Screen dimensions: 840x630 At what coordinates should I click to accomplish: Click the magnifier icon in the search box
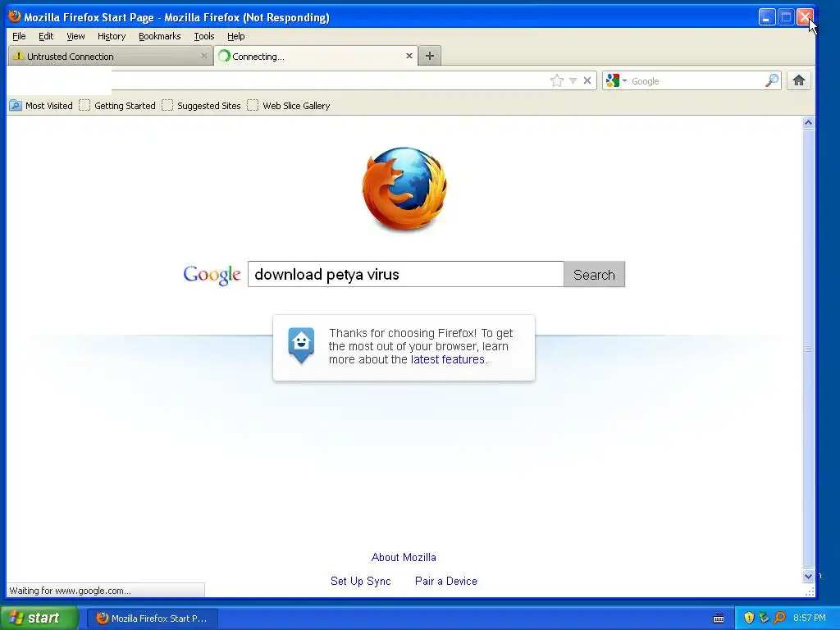pyautogui.click(x=772, y=81)
